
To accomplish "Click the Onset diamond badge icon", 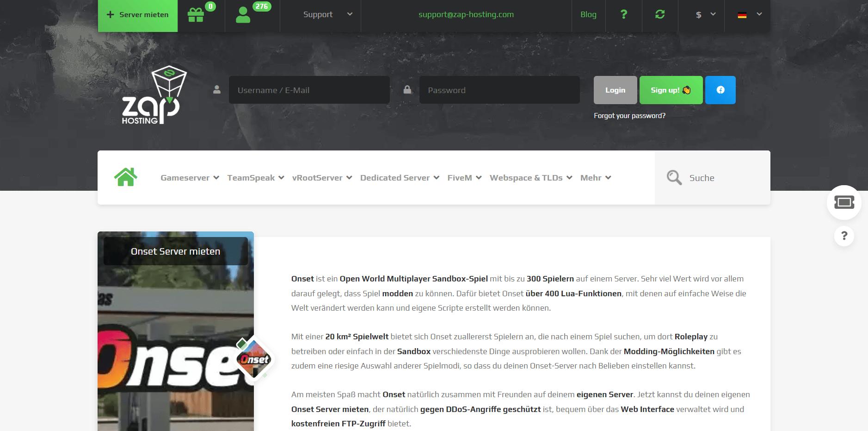I will tap(254, 359).
